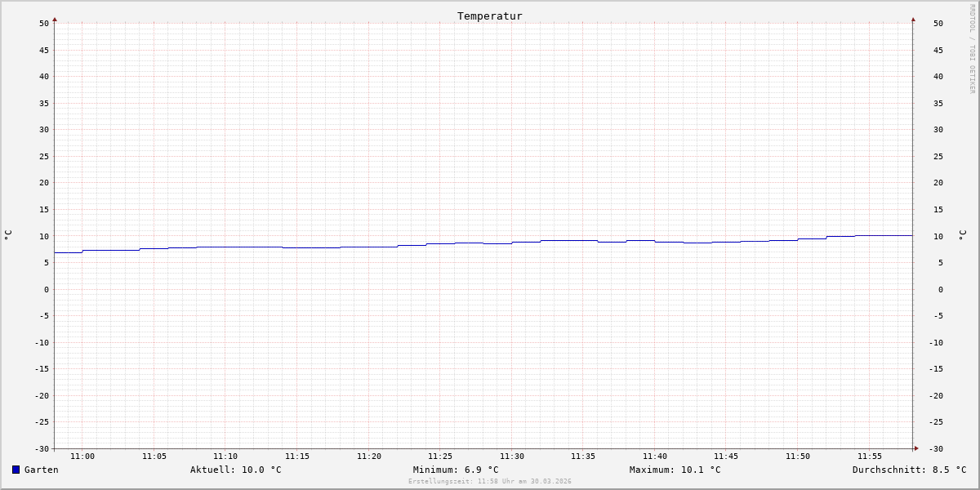Click the 11:40 time axis label
Screen dimensions: 980x490
click(x=655, y=457)
